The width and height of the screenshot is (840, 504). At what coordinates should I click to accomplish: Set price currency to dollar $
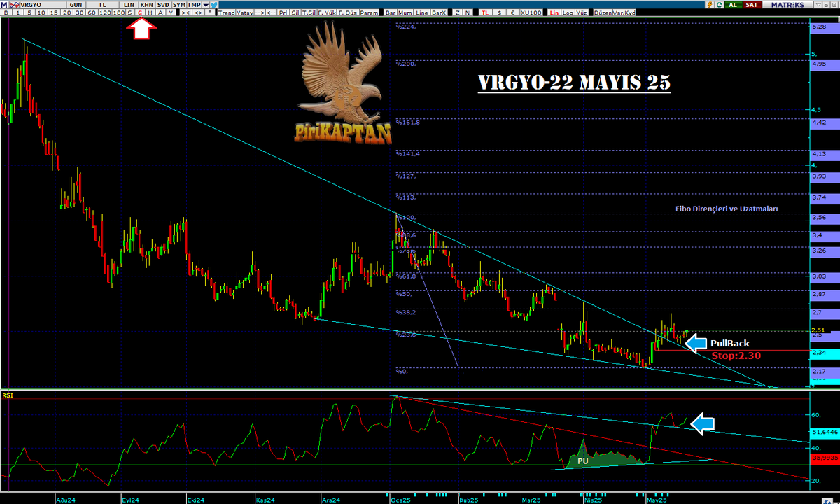click(499, 13)
